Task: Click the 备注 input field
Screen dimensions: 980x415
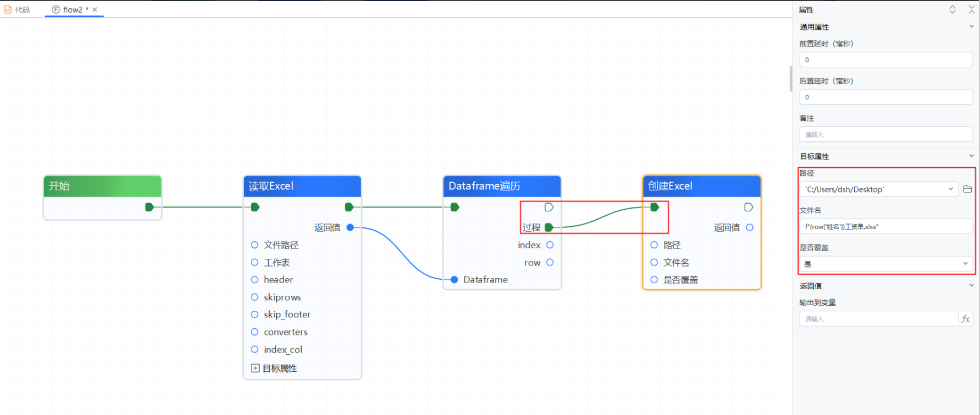Action: click(886, 134)
